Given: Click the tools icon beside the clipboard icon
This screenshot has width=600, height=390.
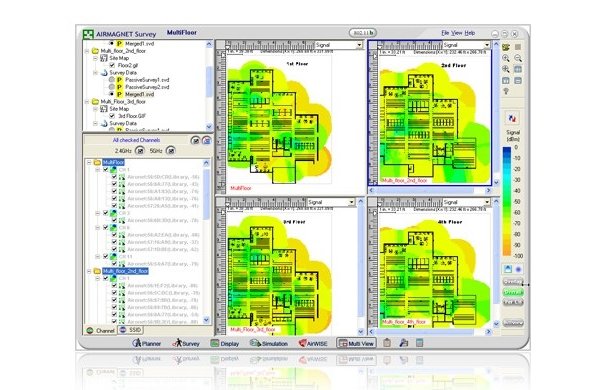Looking at the screenshot, I should coord(403,343).
